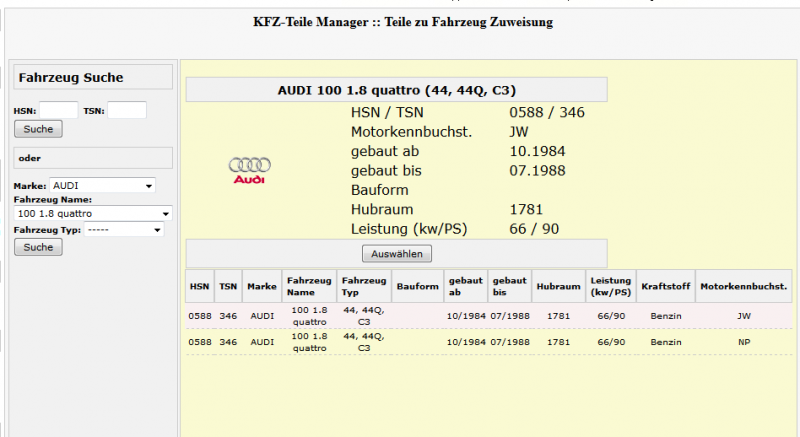Focus the TSN search input field
Image resolution: width=800 pixels, height=437 pixels.
click(x=127, y=110)
